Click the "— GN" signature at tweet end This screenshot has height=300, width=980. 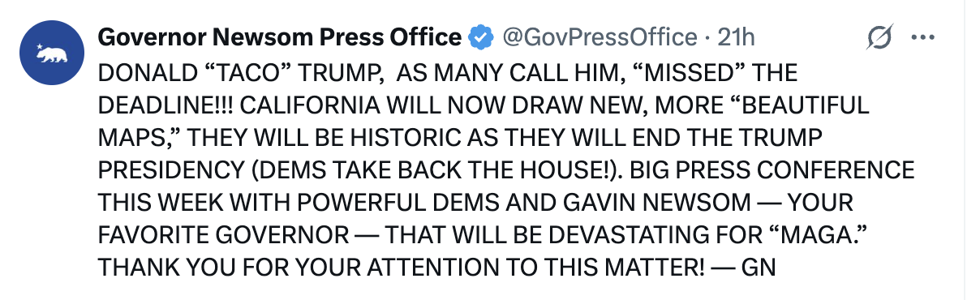[x=744, y=268]
